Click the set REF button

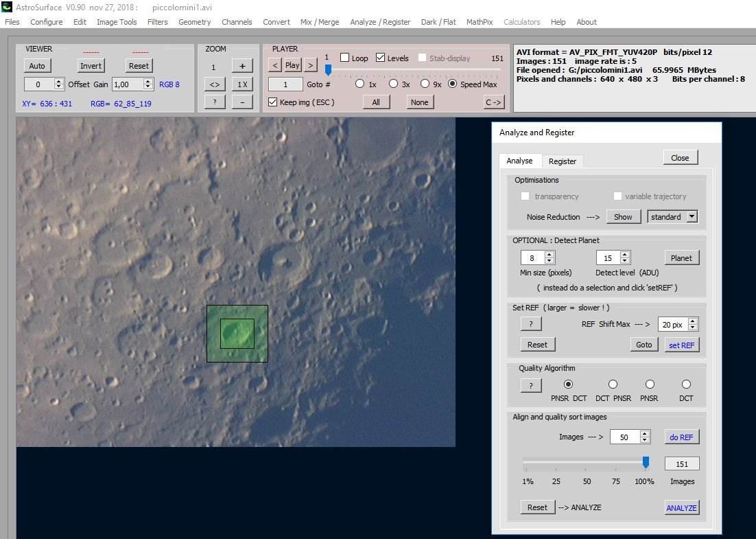click(681, 345)
